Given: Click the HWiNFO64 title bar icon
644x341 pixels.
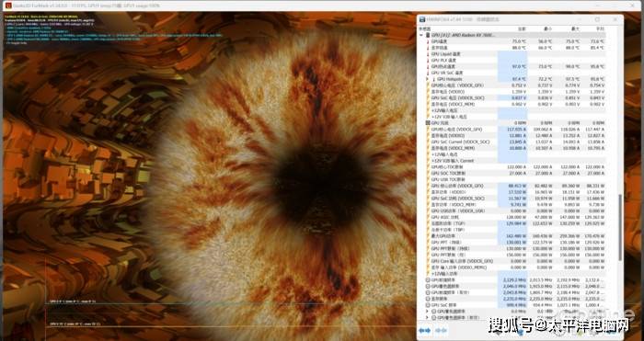Looking at the screenshot, I should pos(422,19).
